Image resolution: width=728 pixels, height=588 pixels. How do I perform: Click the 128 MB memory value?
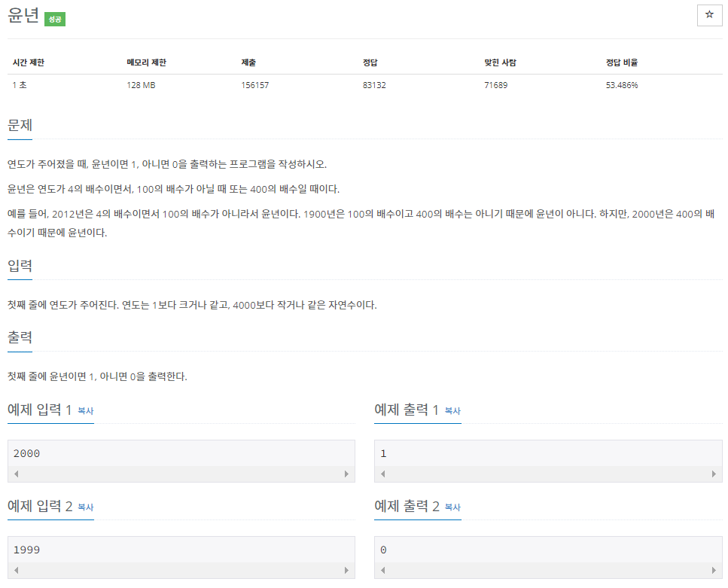141,85
